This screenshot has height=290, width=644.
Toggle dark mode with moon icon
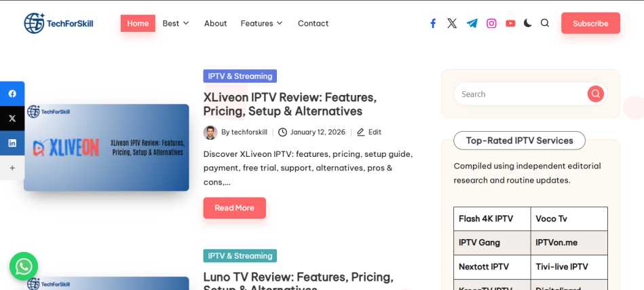click(x=528, y=23)
